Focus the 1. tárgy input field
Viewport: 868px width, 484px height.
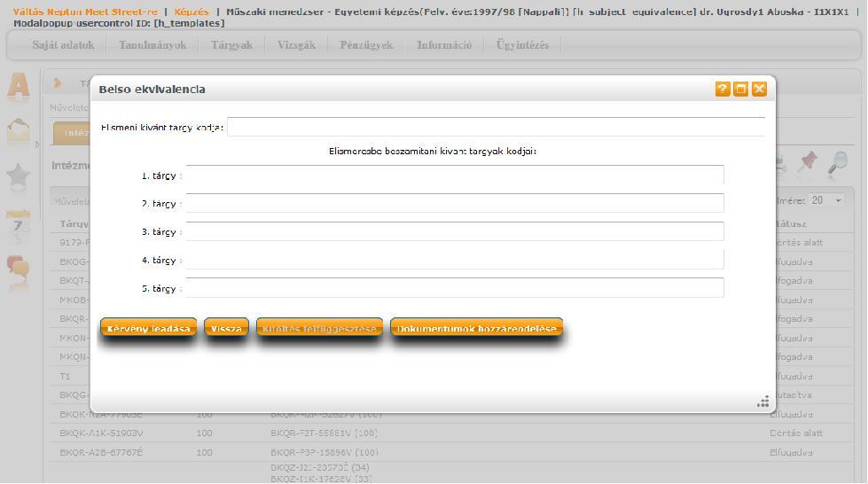pyautogui.click(x=455, y=175)
